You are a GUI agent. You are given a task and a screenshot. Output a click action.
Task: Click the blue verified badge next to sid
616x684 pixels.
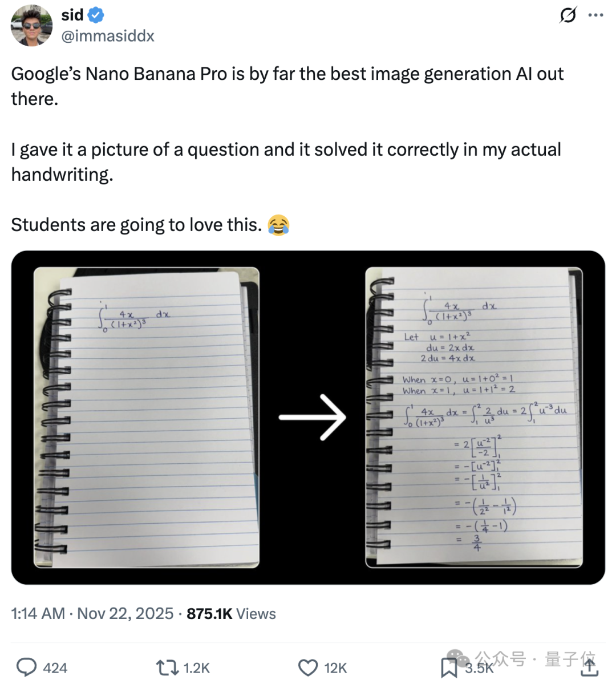tap(96, 15)
